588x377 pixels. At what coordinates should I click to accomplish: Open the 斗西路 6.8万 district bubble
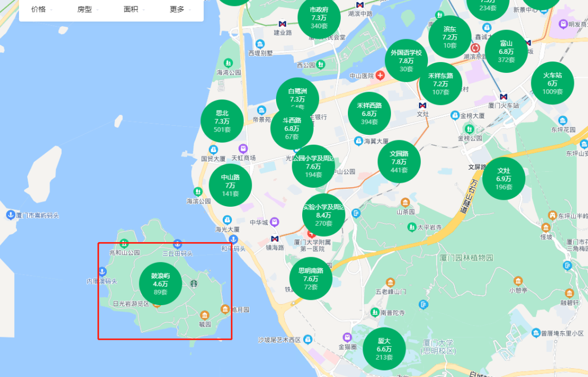[292, 128]
